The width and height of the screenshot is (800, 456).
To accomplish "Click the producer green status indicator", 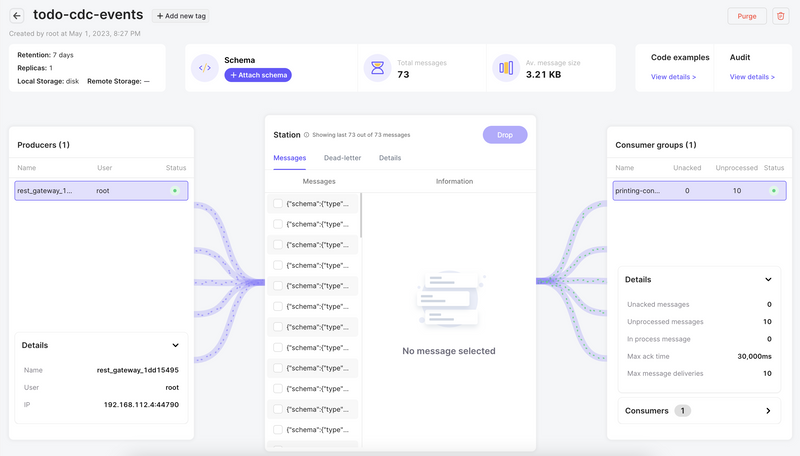I will [x=175, y=190].
